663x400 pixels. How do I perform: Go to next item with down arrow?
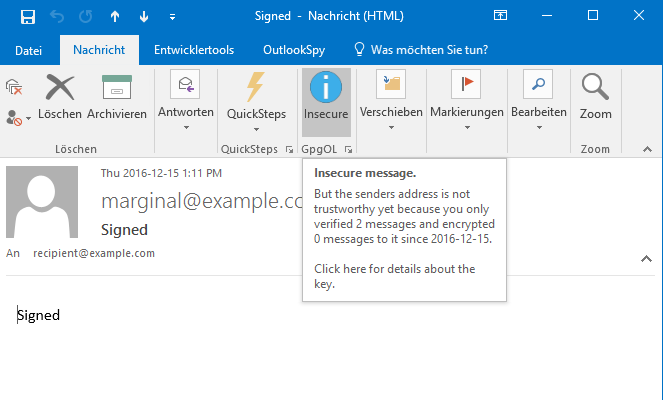click(143, 16)
